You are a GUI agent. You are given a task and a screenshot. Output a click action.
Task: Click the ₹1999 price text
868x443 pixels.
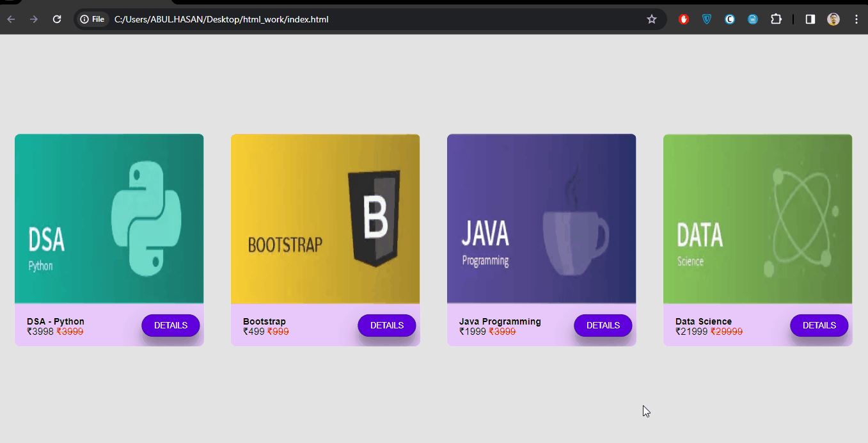click(473, 332)
